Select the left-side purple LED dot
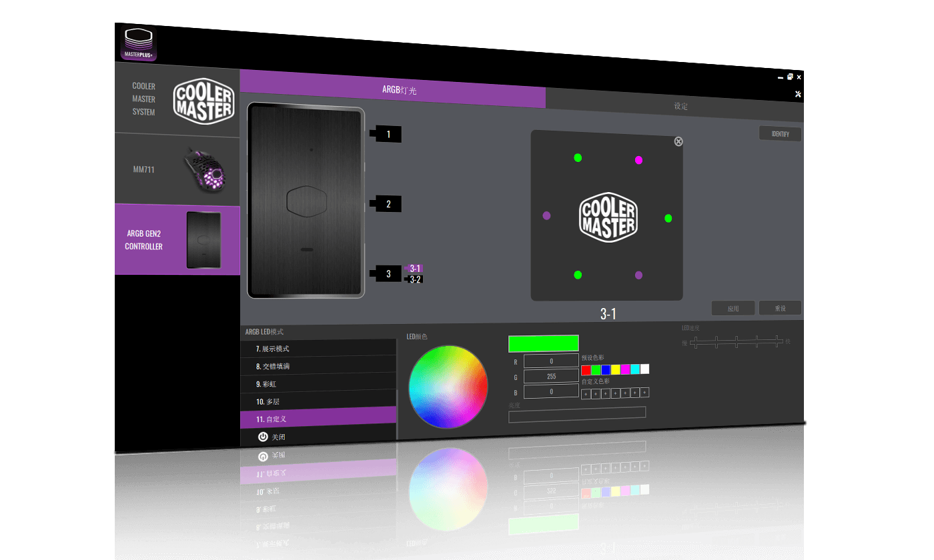The image size is (934, 560). 547,216
